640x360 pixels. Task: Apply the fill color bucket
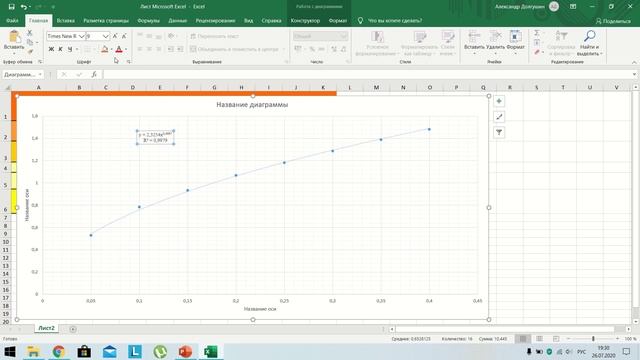click(104, 49)
